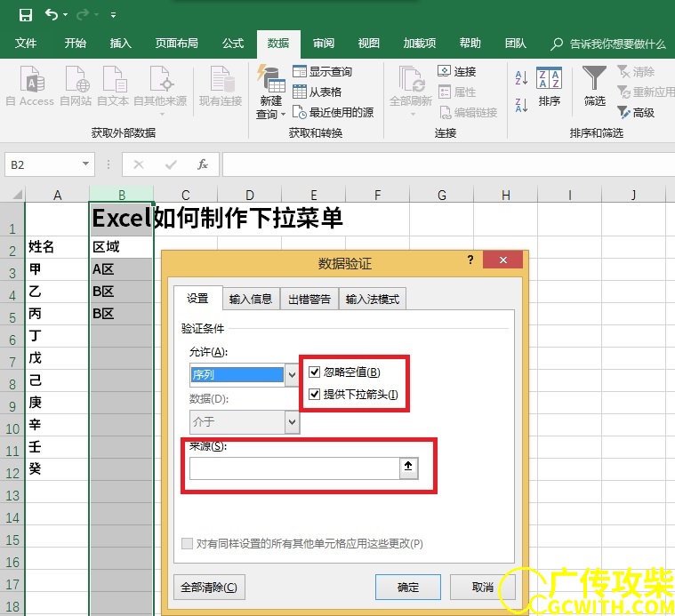Toggle 对有同样设置的所有其他单元格应用这些更改 checkbox
The height and width of the screenshot is (616, 675).
coord(187,543)
